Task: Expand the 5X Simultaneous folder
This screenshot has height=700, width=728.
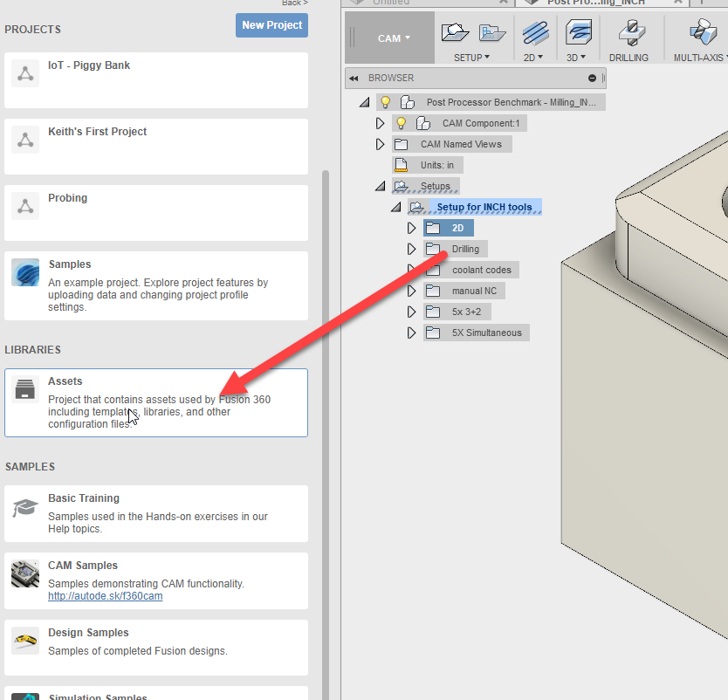Action: coord(411,333)
